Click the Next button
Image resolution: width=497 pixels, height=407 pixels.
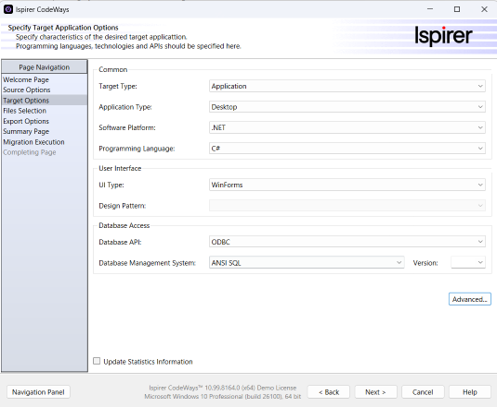coord(376,392)
